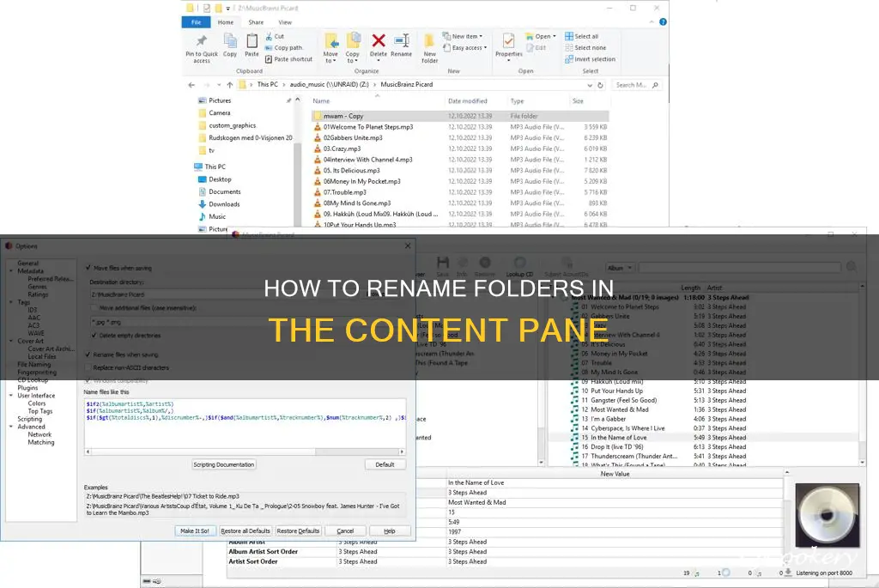Click Restore all Defaults button
The height and width of the screenshot is (588, 879).
(x=246, y=530)
